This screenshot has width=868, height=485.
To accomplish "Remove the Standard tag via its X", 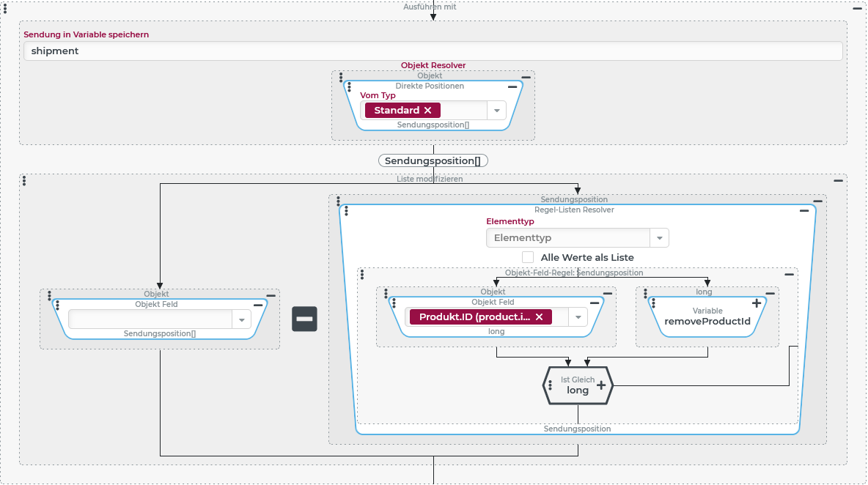I will (x=428, y=111).
